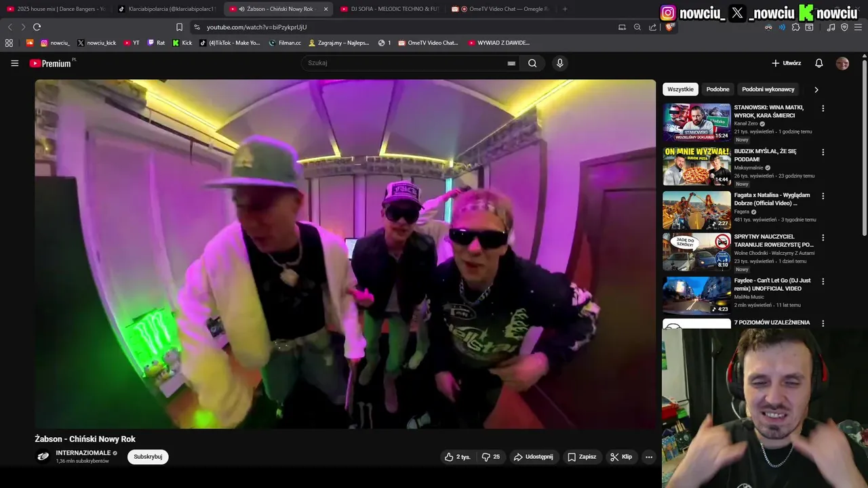This screenshot has width=868, height=488.
Task: Open options for BUDZIK MYŚLAŁ video
Action: pos(823,152)
